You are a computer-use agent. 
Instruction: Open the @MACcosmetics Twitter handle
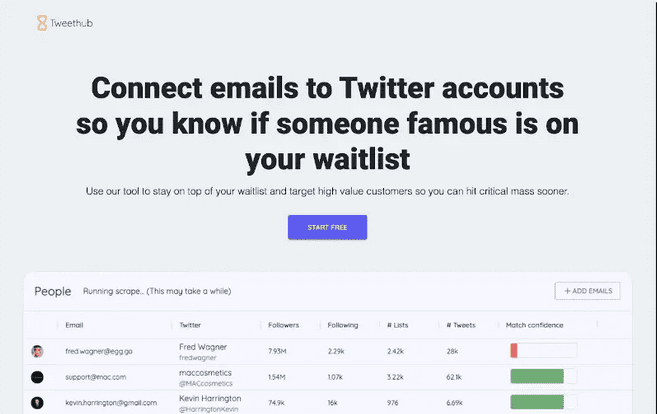pyautogui.click(x=205, y=383)
